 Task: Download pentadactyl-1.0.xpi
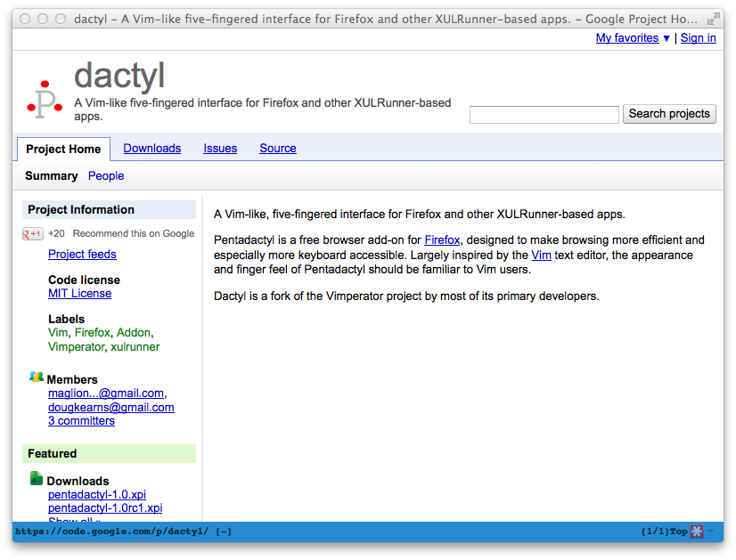pyautogui.click(x=97, y=495)
